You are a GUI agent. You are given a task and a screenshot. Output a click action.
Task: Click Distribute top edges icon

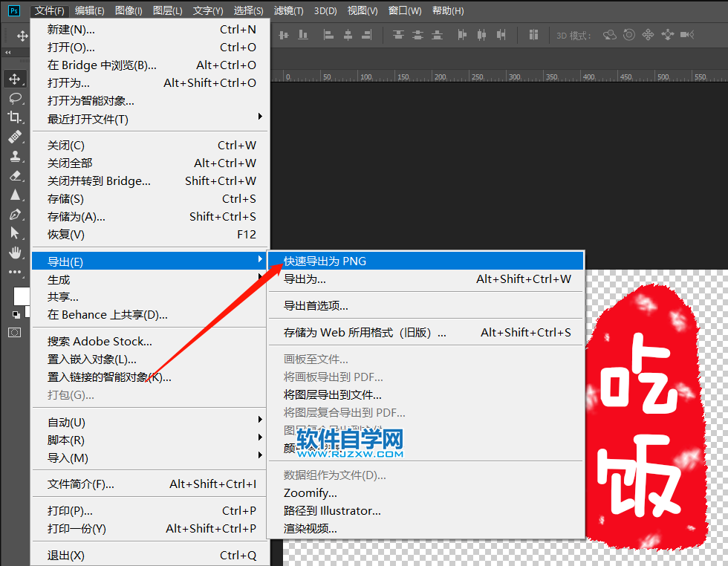[x=398, y=35]
